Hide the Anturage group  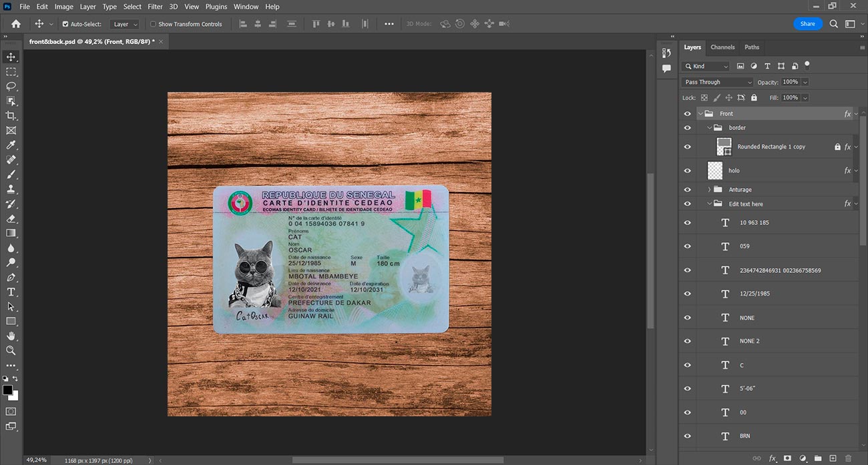[688, 189]
